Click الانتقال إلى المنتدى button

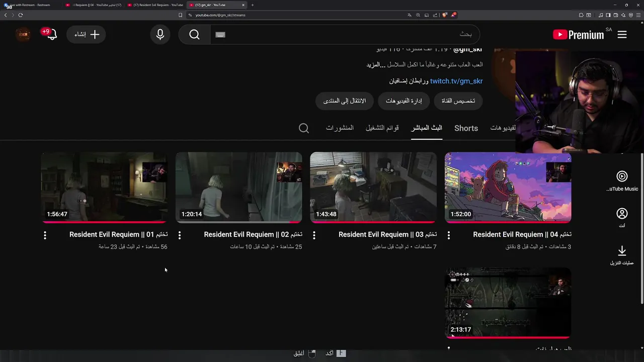pos(345,101)
